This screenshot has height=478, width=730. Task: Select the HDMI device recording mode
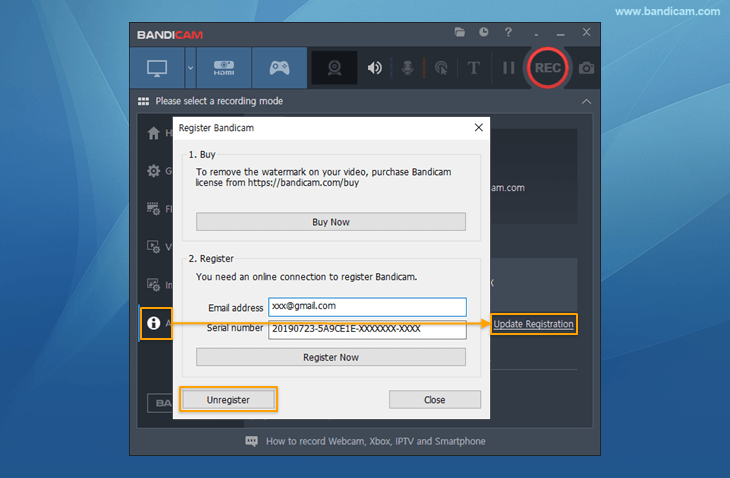point(224,68)
